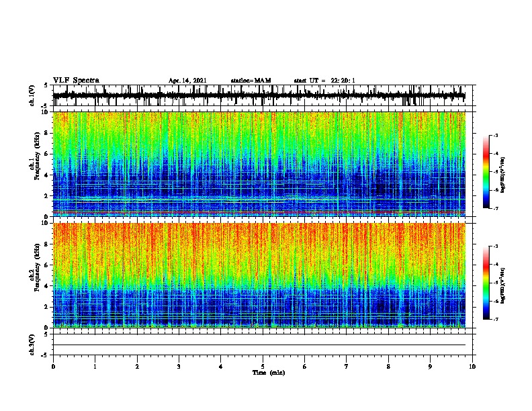Click the time axis tick label '10'
Image resolution: width=532 pixels, height=411 pixels.
pos(472,367)
